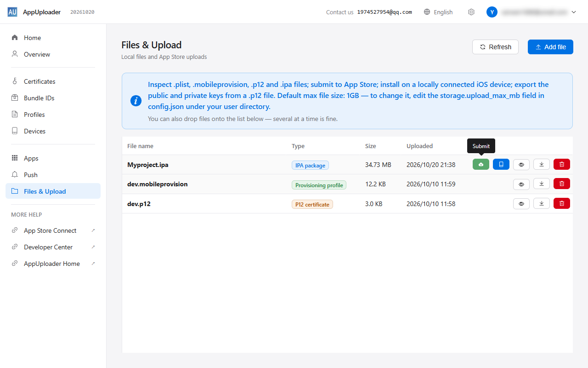View details of Myproject.ipa
The height and width of the screenshot is (368, 588).
pos(521,164)
